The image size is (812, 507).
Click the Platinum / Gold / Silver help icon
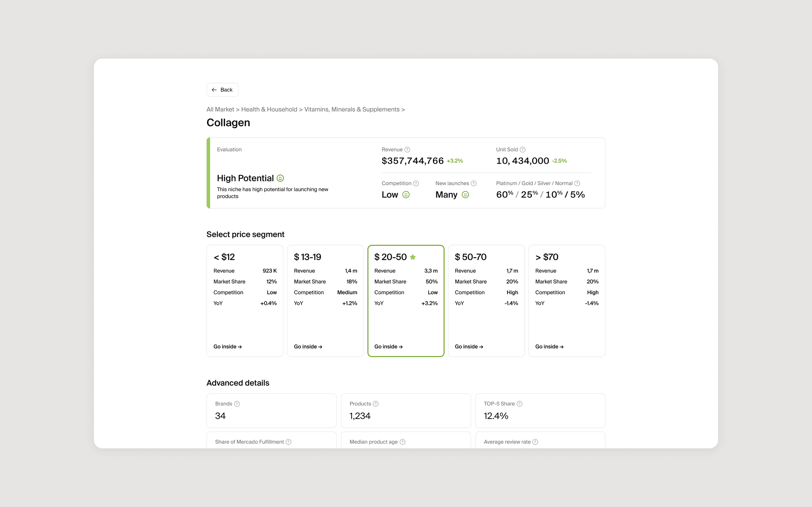click(577, 183)
